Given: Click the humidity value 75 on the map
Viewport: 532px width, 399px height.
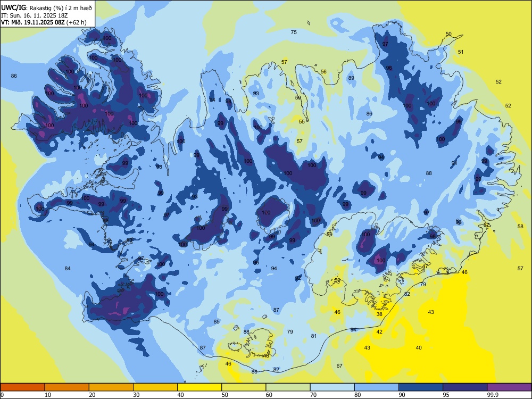Looking at the screenshot, I should click(294, 32).
